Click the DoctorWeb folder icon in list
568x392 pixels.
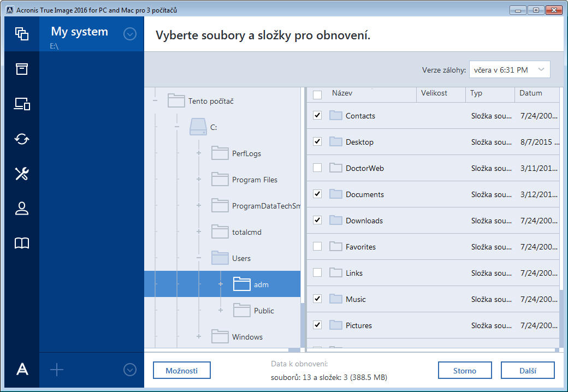[x=336, y=168]
